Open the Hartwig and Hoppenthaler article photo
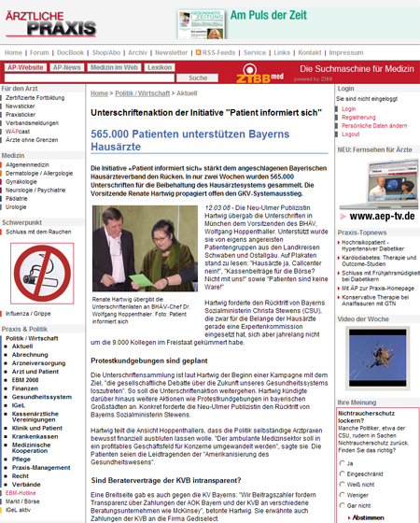 pos(145,248)
